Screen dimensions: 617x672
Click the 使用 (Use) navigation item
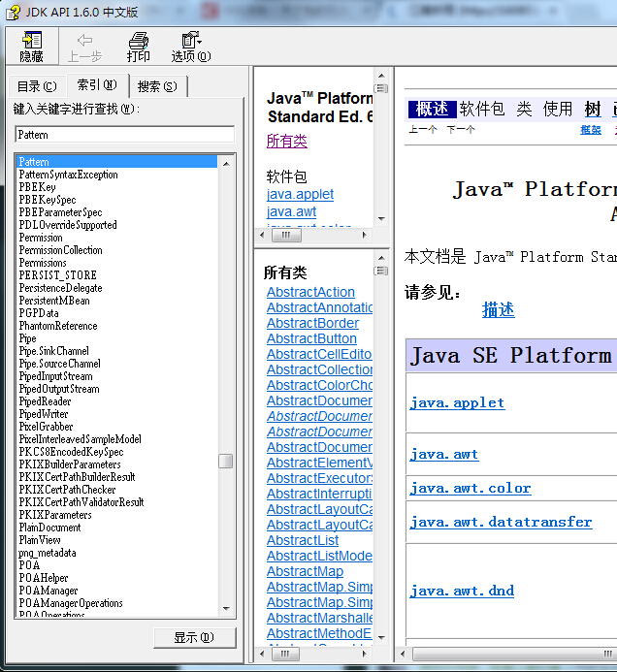(558, 109)
